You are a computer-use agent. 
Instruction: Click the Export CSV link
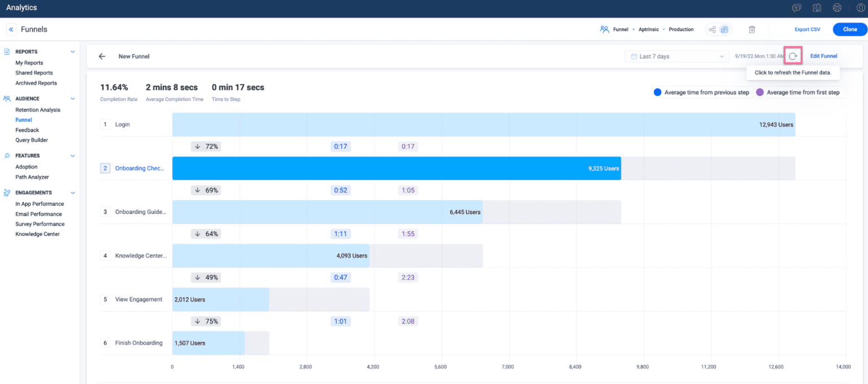807,29
